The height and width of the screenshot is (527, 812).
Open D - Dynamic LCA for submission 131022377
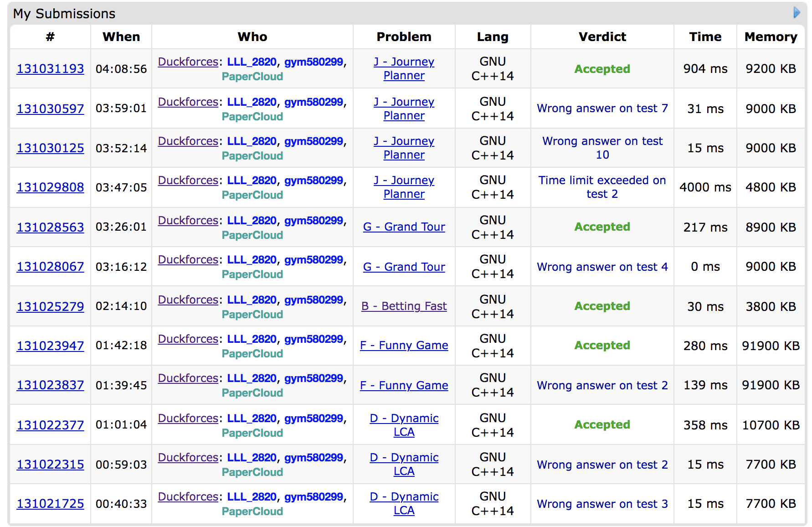coord(404,425)
